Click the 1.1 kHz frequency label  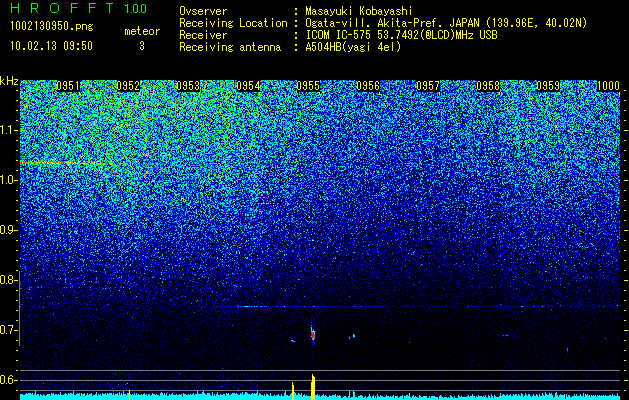(8, 130)
